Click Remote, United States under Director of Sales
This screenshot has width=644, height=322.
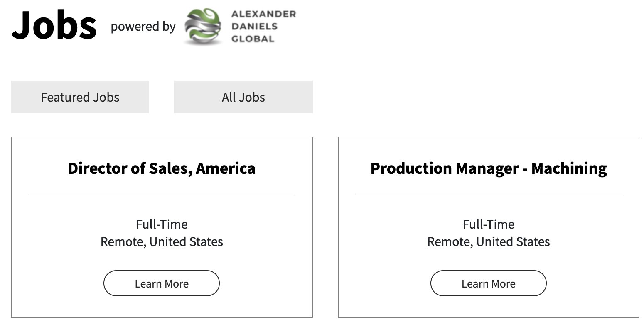coord(162,242)
